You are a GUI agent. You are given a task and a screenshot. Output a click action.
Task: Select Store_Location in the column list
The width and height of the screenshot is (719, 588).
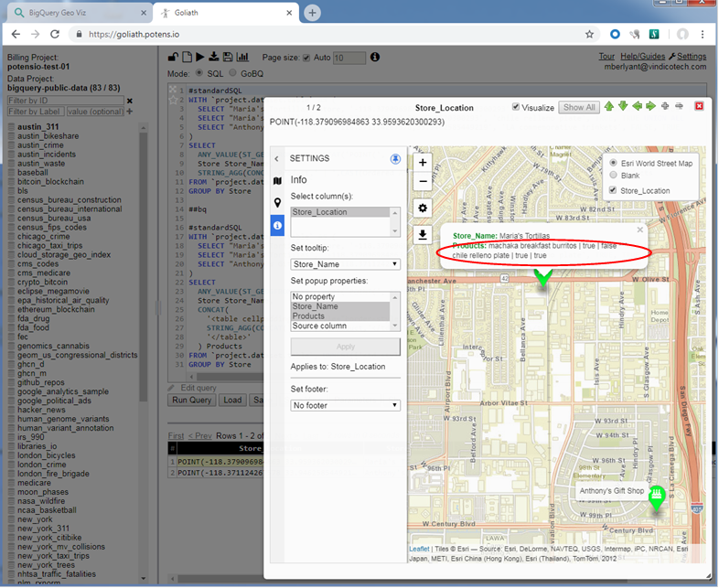click(340, 212)
